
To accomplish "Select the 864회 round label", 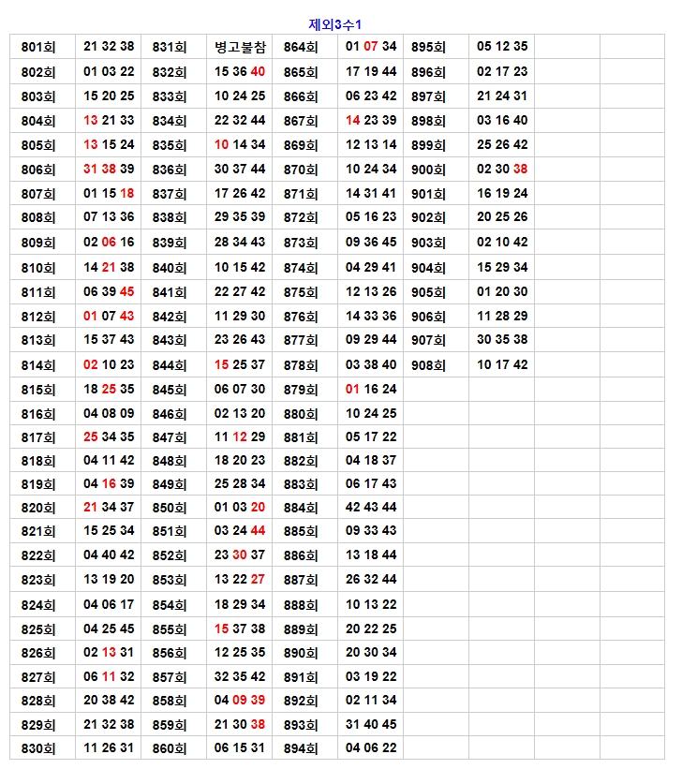I will 301,47.
